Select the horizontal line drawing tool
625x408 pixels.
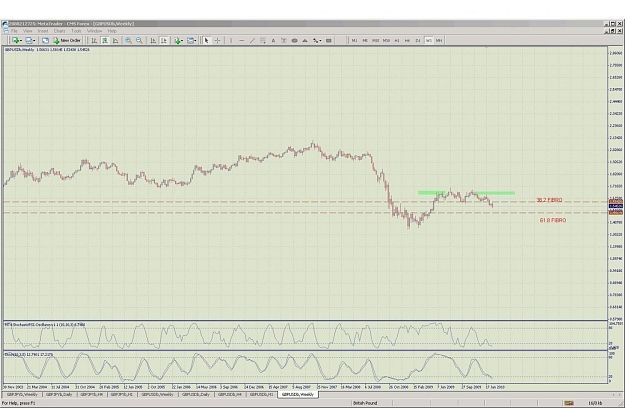(242, 40)
